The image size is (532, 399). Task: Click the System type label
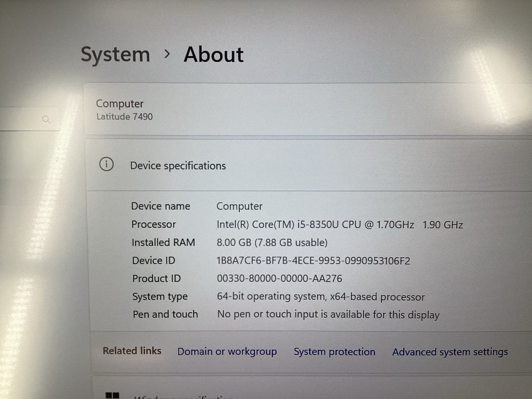pyautogui.click(x=160, y=297)
